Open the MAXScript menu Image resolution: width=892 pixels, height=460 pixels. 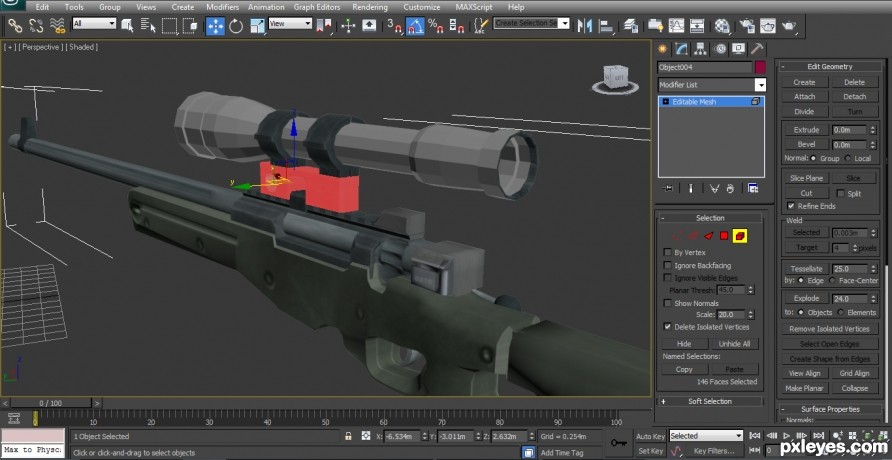476,7
